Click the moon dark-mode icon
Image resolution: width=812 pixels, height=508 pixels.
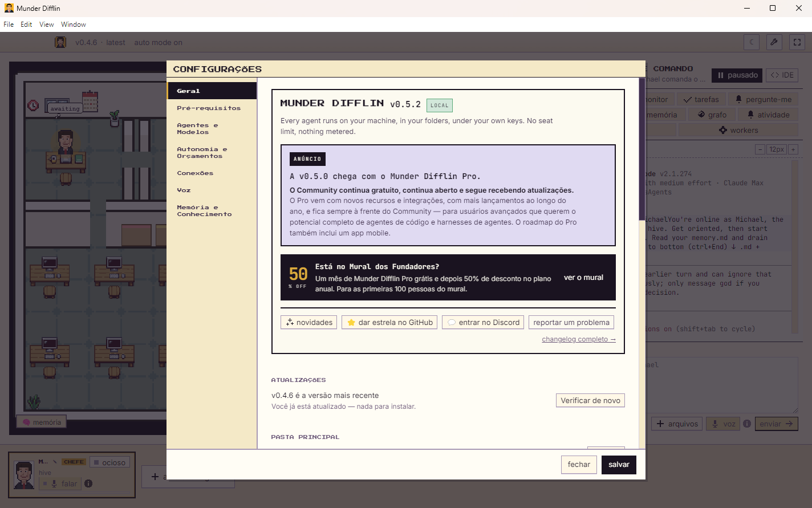pyautogui.click(x=752, y=42)
